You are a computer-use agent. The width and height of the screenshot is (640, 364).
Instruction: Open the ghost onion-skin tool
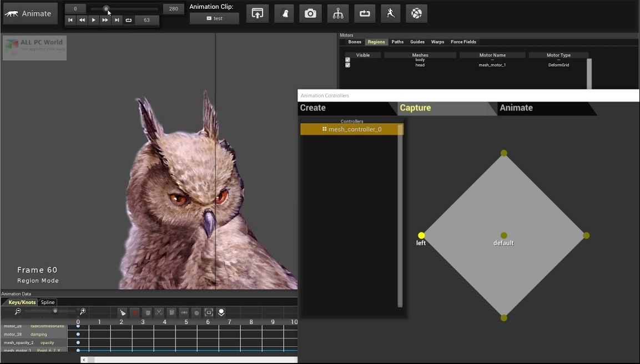(284, 13)
